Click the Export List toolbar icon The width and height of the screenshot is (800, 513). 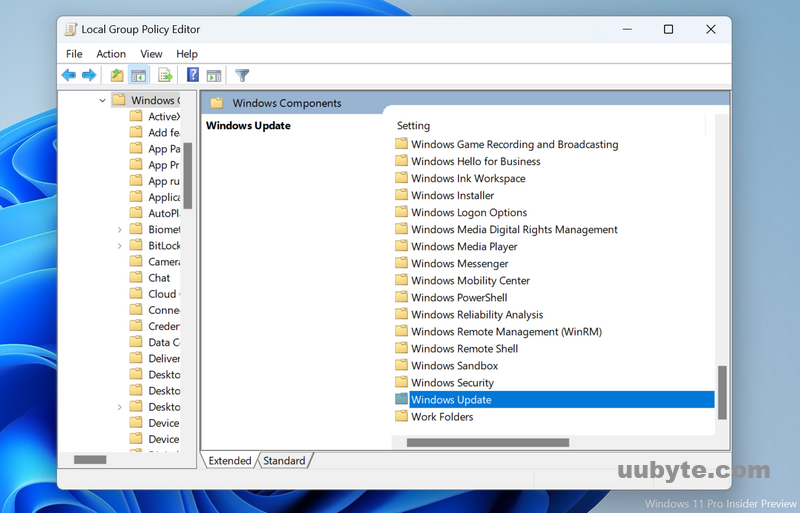(x=165, y=76)
